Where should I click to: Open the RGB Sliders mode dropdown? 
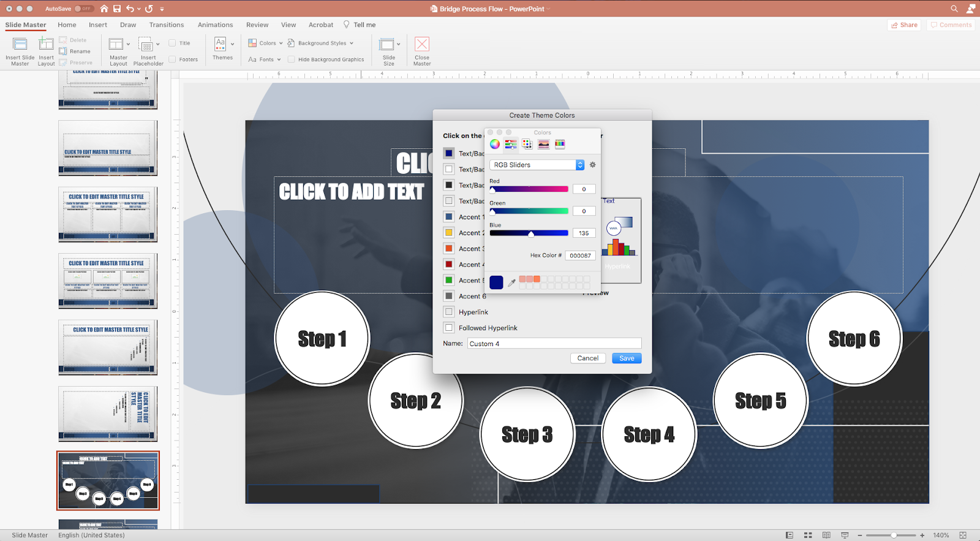coord(537,165)
